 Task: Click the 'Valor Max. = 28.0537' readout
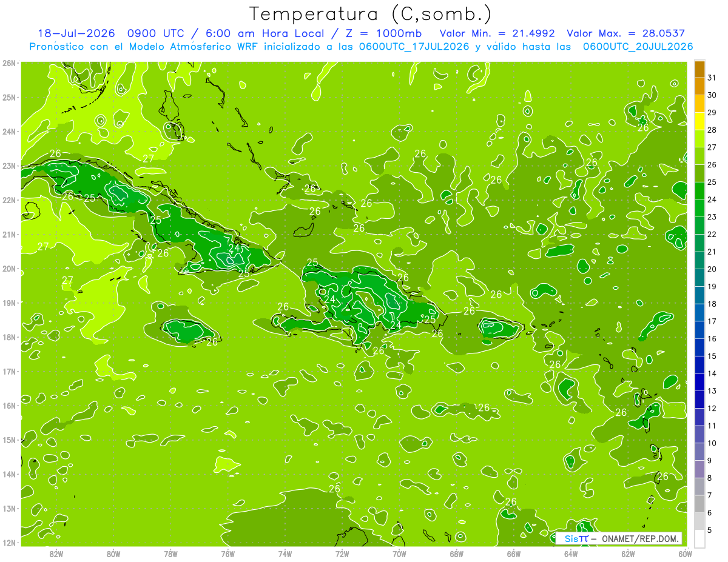(625, 33)
